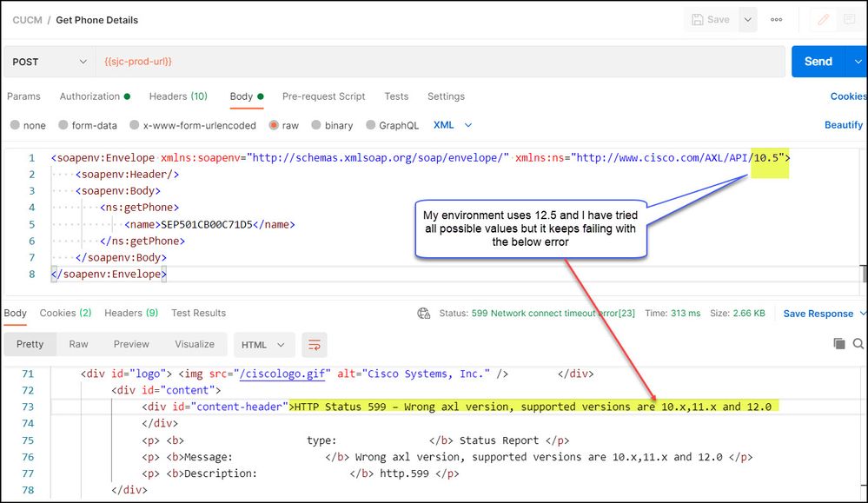
Task: Click the type: Status Report response line
Action: [x=355, y=440]
